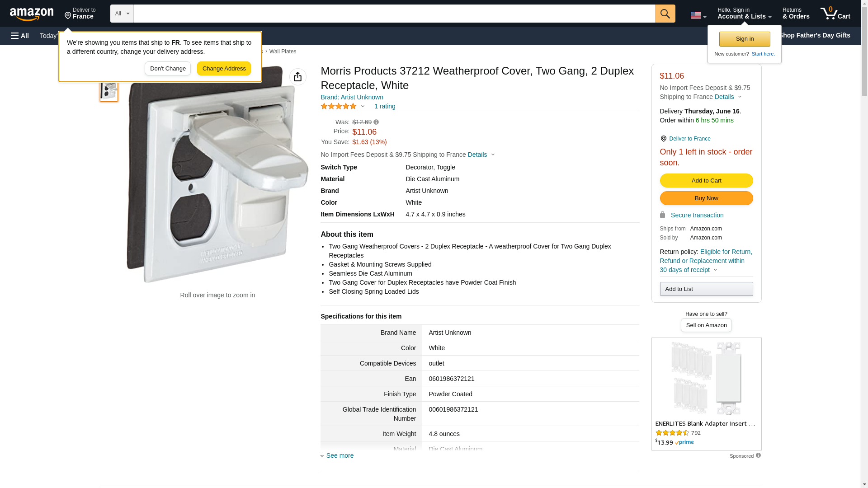The height and width of the screenshot is (488, 868).
Task: Open the 1 rating link
Action: coord(385,106)
